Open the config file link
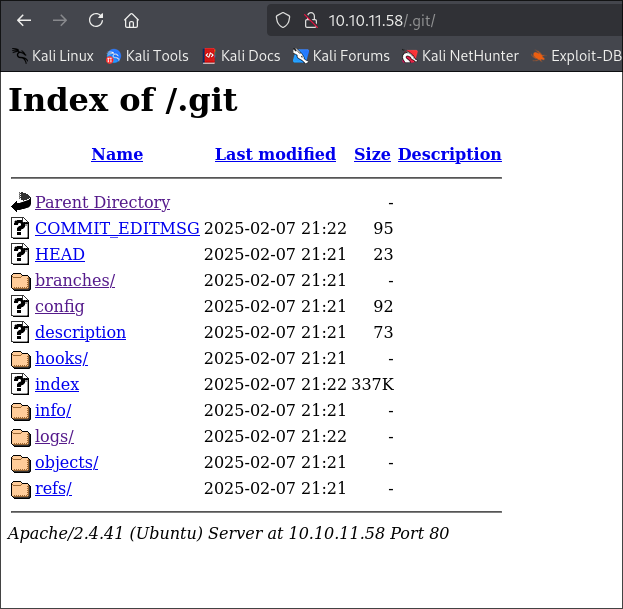623x609 pixels. (59, 306)
